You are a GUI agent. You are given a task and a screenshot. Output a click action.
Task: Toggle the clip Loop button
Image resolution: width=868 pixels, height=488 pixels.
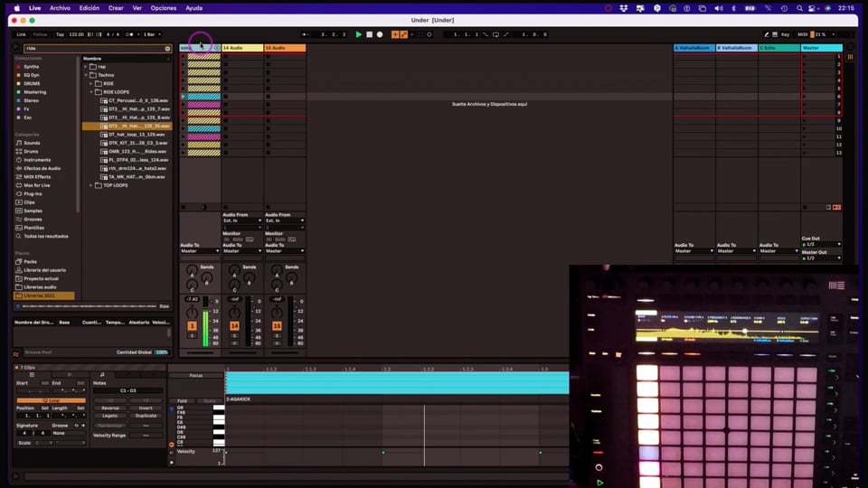[51, 400]
